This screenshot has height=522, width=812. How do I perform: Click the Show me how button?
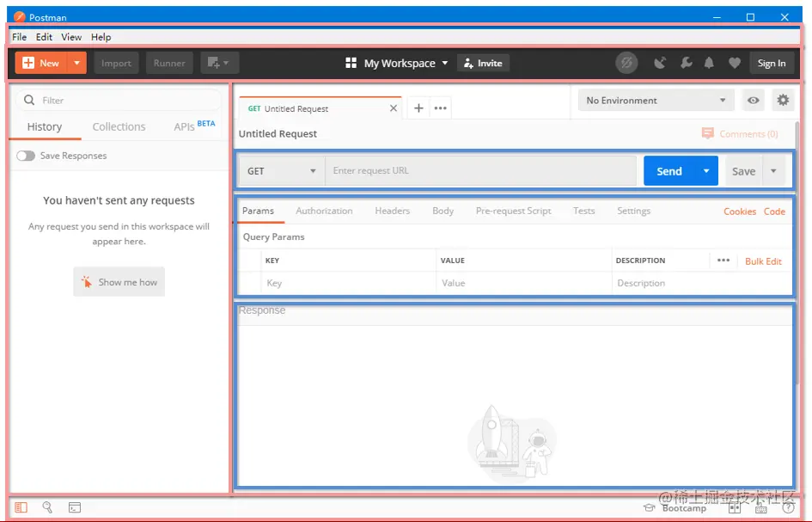tap(119, 282)
